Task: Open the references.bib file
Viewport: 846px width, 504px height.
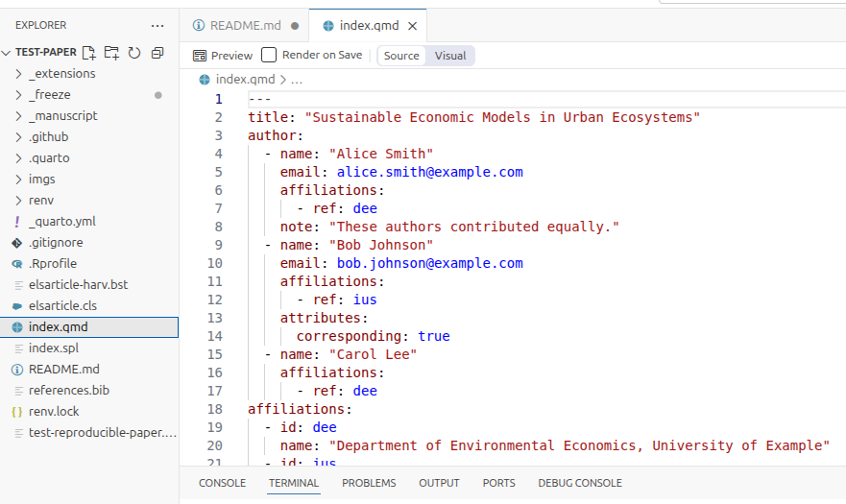Action: 68,391
